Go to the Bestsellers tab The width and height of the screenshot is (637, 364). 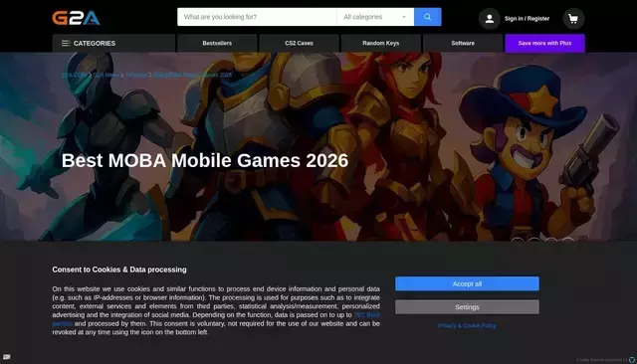point(217,43)
